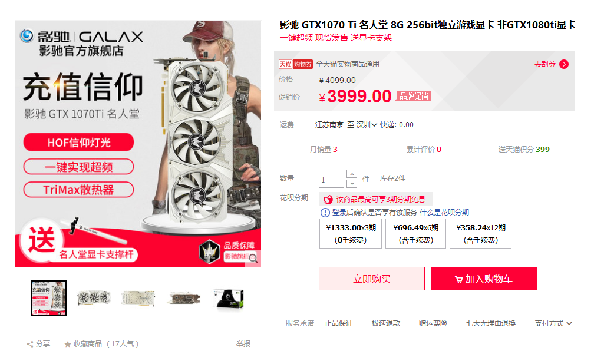Click the 立即购买 buy now button
594x364 pixels.
[x=372, y=279]
